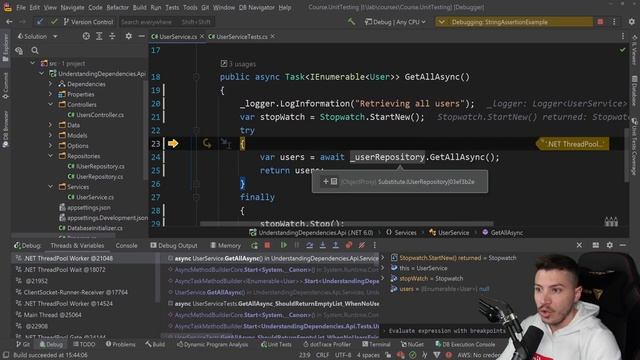The image size is (640, 360).
Task: Open the Unit Tests tool window
Action: pos(276,344)
